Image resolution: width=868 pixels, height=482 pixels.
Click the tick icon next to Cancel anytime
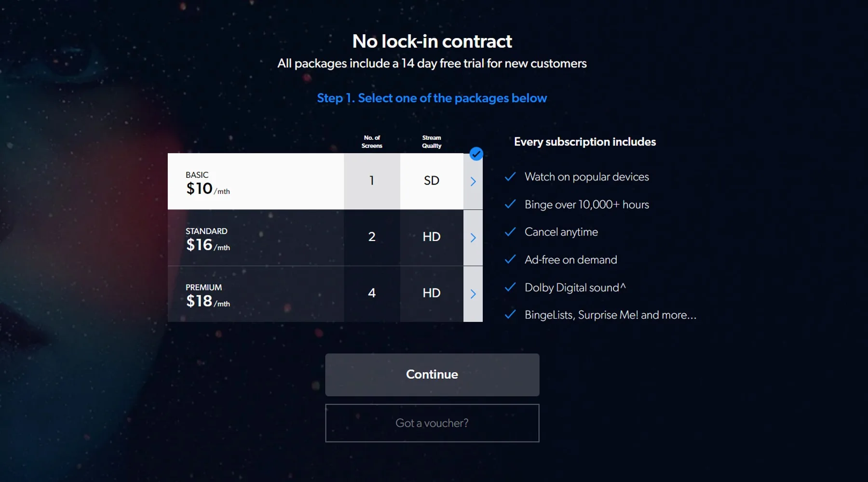[x=510, y=232]
